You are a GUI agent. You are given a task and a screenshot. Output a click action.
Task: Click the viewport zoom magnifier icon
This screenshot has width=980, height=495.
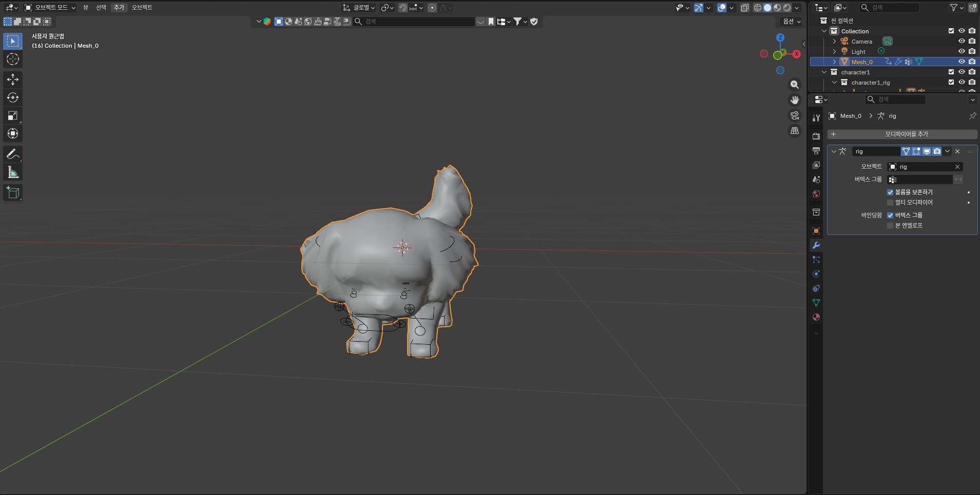pos(795,85)
